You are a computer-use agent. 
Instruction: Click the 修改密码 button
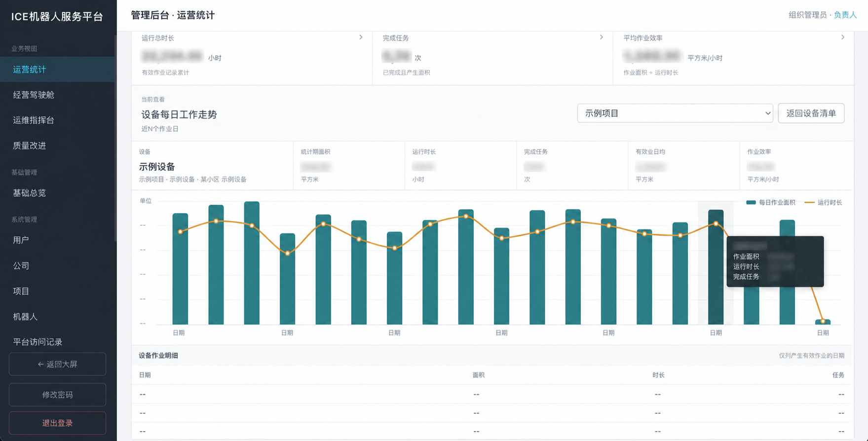tap(57, 395)
